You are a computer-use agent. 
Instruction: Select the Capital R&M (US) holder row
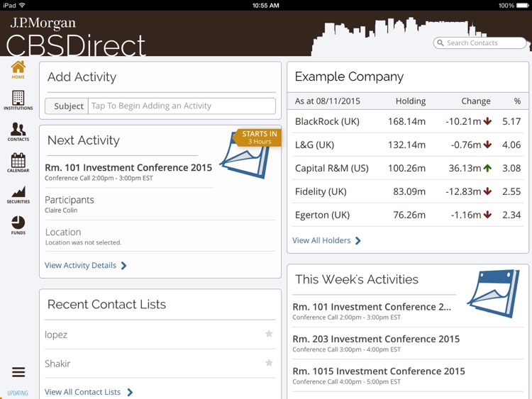[x=408, y=168]
